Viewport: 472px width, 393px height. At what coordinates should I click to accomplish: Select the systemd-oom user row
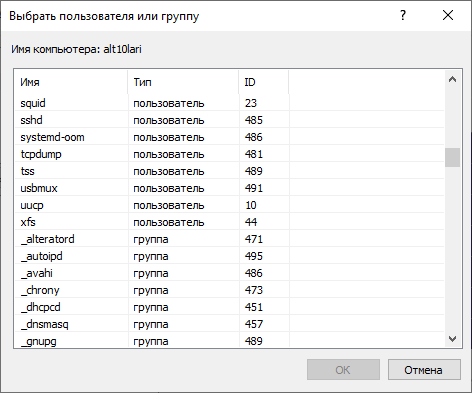pyautogui.click(x=229, y=137)
